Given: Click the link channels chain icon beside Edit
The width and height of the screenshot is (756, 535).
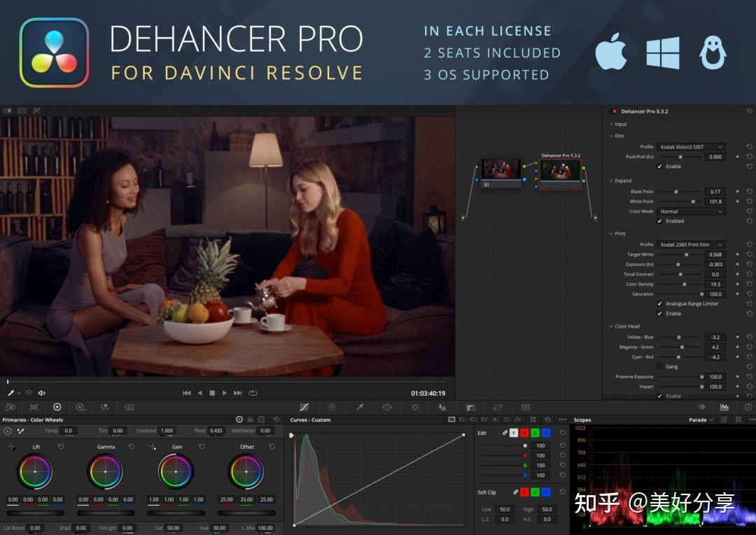Looking at the screenshot, I should 506,433.
